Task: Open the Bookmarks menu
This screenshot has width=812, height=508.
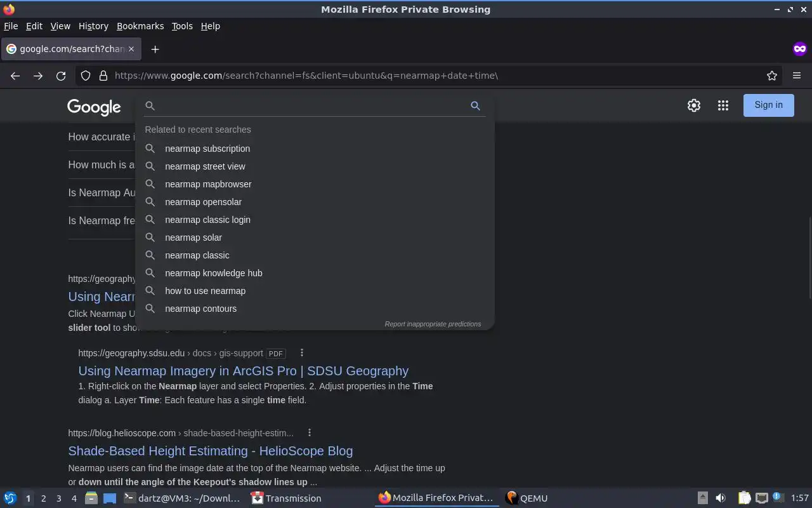Action: click(140, 26)
